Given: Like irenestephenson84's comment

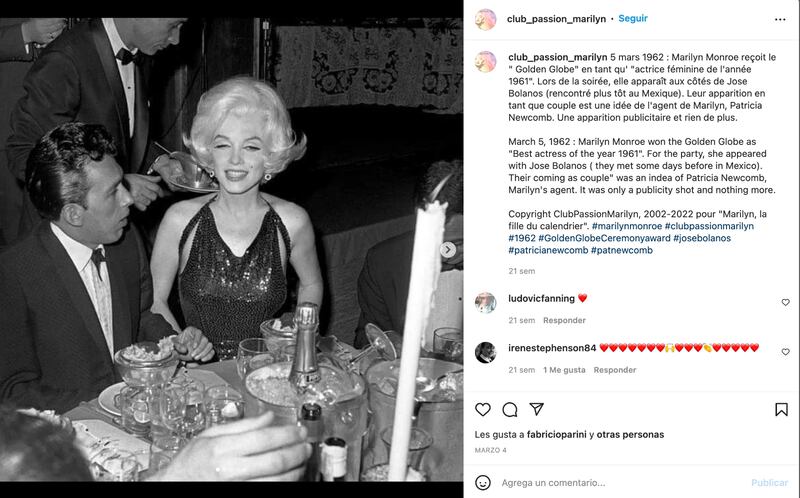Looking at the screenshot, I should pos(785,352).
